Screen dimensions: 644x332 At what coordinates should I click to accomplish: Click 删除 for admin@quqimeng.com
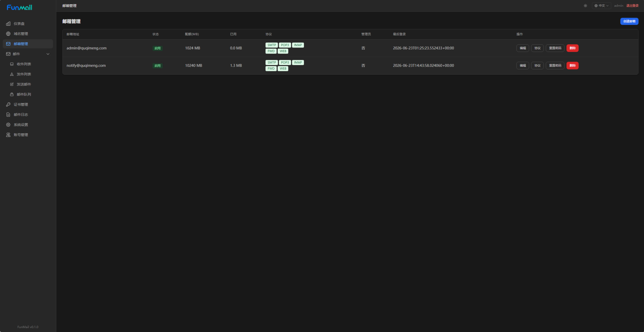573,48
